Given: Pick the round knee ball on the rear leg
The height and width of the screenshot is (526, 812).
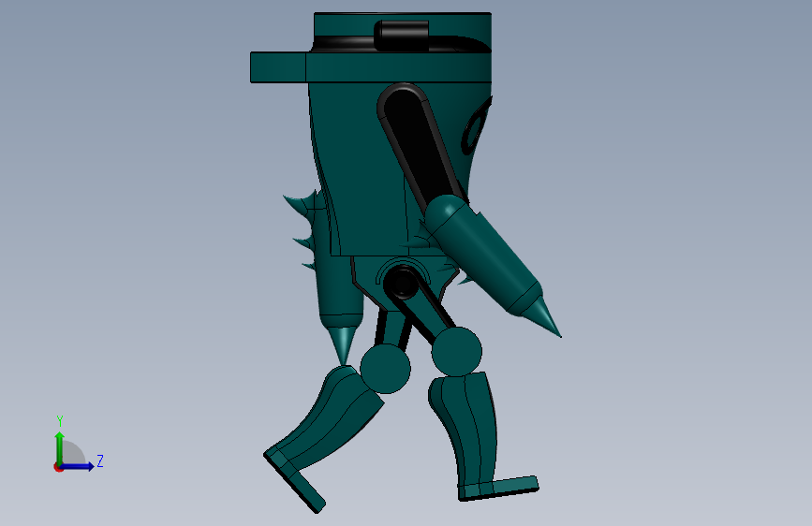Looking at the screenshot, I should (385, 369).
